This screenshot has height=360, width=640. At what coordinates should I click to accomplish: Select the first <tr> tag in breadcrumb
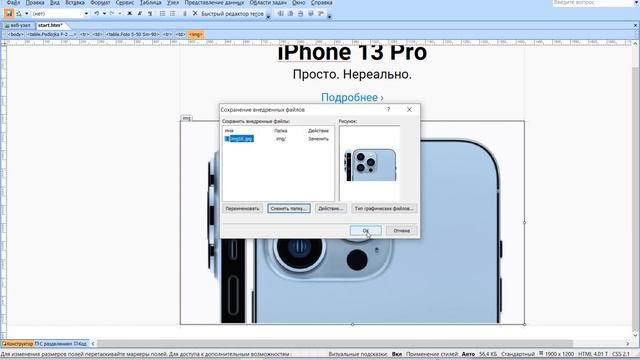click(84, 35)
